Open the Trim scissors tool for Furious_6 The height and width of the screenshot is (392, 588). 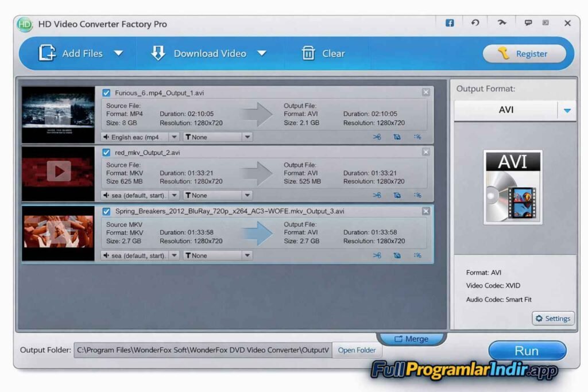[378, 137]
